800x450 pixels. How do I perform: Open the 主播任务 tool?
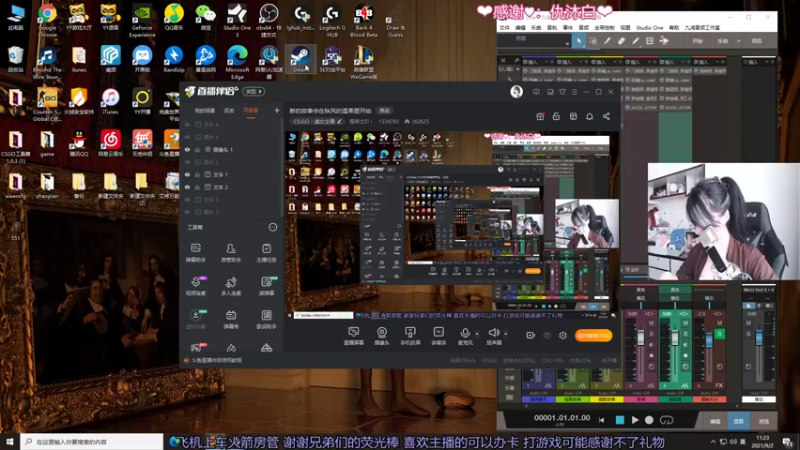coord(266,253)
